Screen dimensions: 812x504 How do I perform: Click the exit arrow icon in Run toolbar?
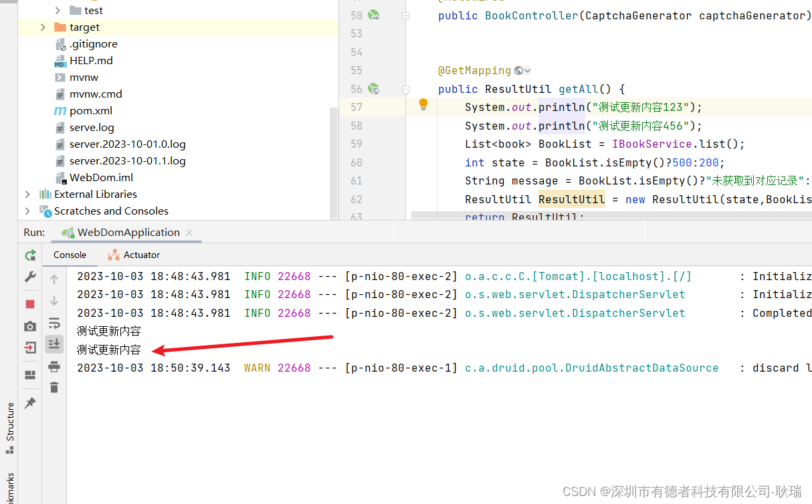(30, 348)
